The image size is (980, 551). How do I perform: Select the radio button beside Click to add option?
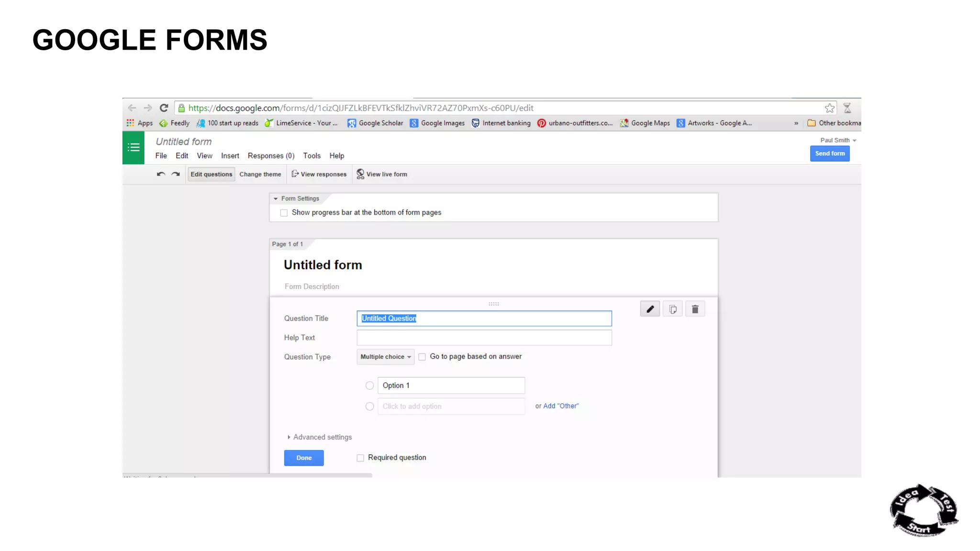(x=369, y=407)
